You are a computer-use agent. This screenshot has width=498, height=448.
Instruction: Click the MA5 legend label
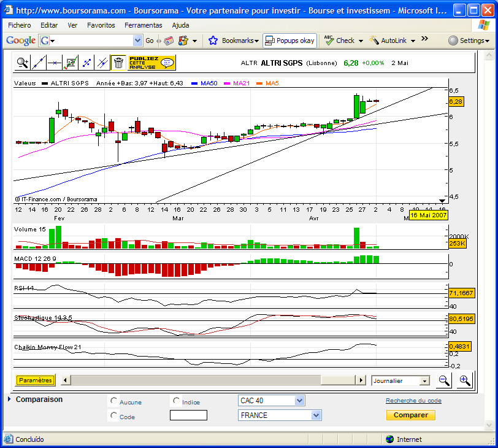(x=272, y=83)
